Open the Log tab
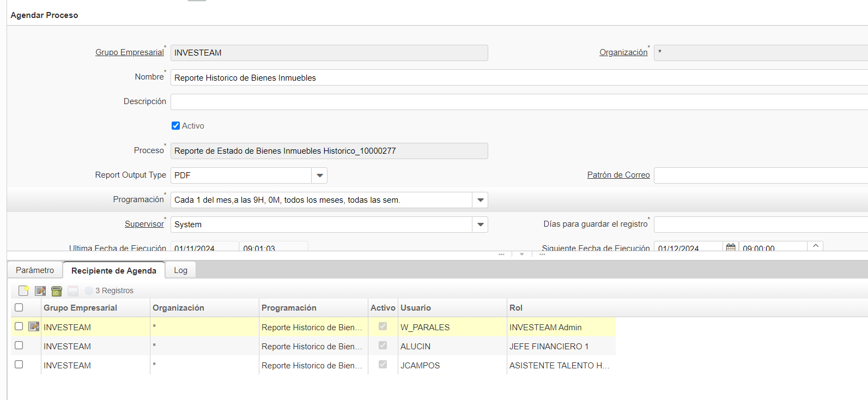 pos(180,270)
